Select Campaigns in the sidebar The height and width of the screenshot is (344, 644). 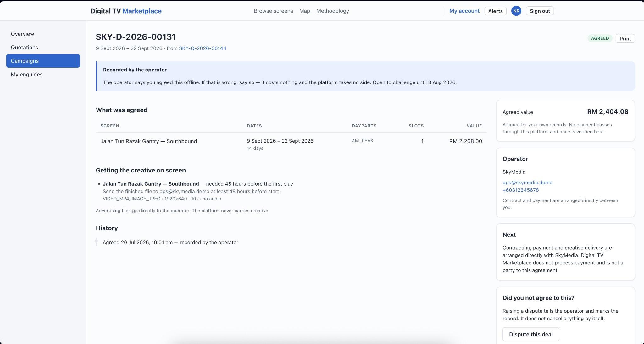pos(43,61)
